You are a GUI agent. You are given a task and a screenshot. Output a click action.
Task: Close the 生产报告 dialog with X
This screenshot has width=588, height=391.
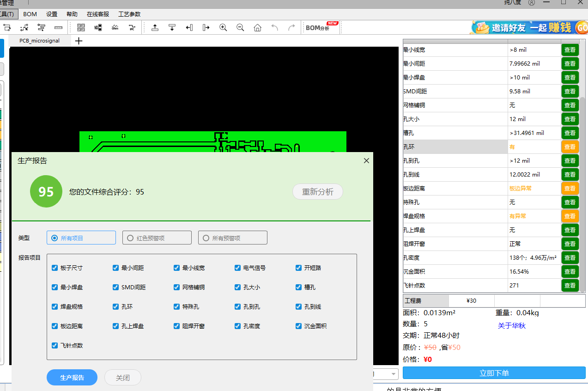point(366,161)
